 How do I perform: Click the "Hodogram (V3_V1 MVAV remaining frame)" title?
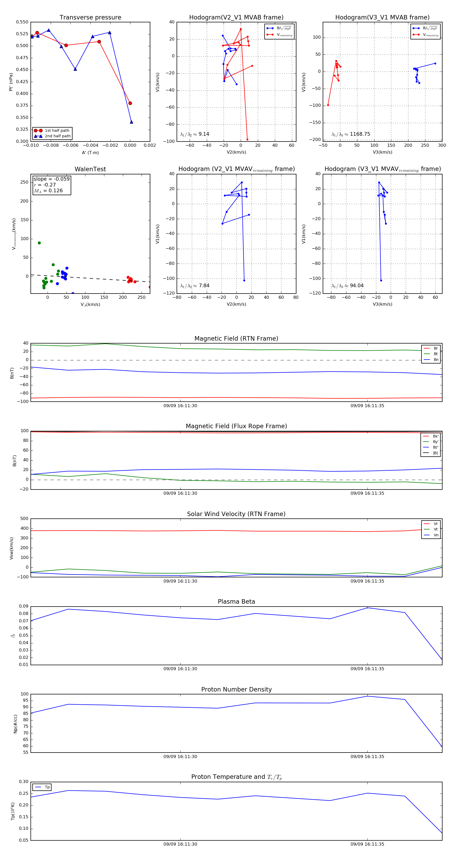[x=382, y=169]
